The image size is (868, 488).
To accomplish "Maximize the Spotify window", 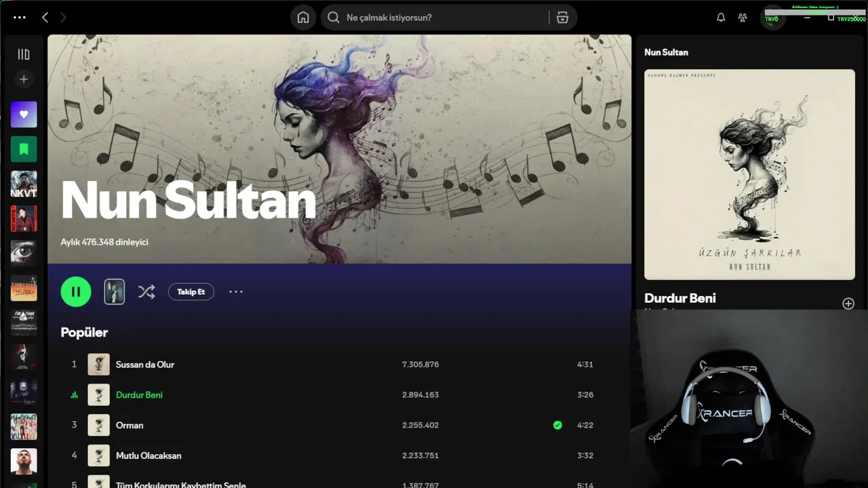I will coord(831,18).
